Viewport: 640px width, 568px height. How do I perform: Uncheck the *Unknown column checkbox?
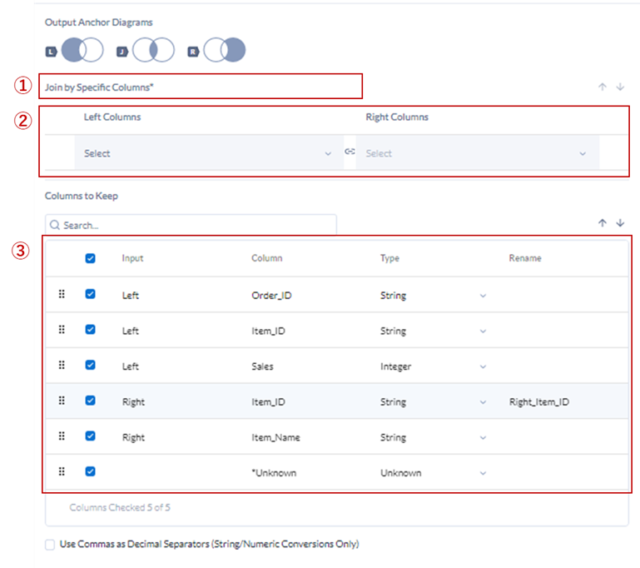point(90,471)
